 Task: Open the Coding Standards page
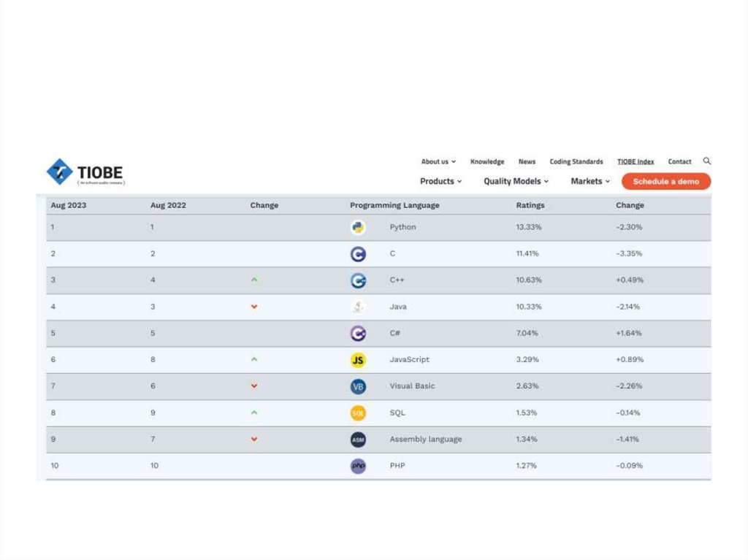(x=576, y=161)
